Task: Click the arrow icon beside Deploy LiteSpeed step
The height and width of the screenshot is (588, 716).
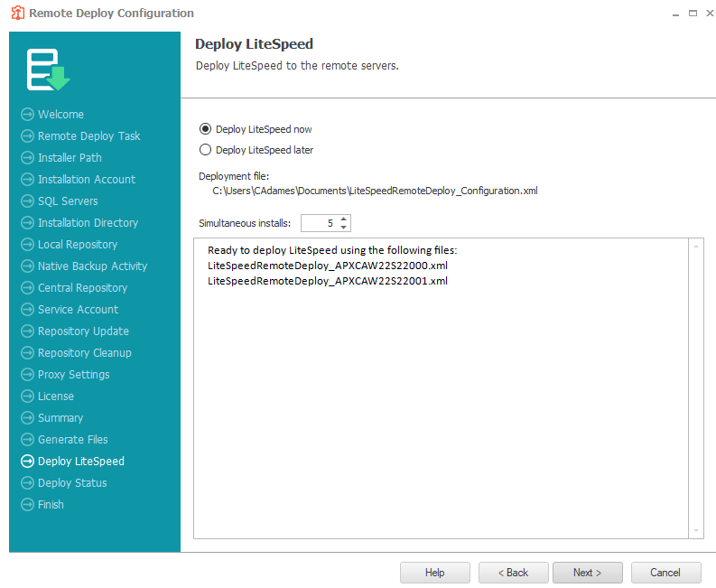Action: tap(27, 461)
